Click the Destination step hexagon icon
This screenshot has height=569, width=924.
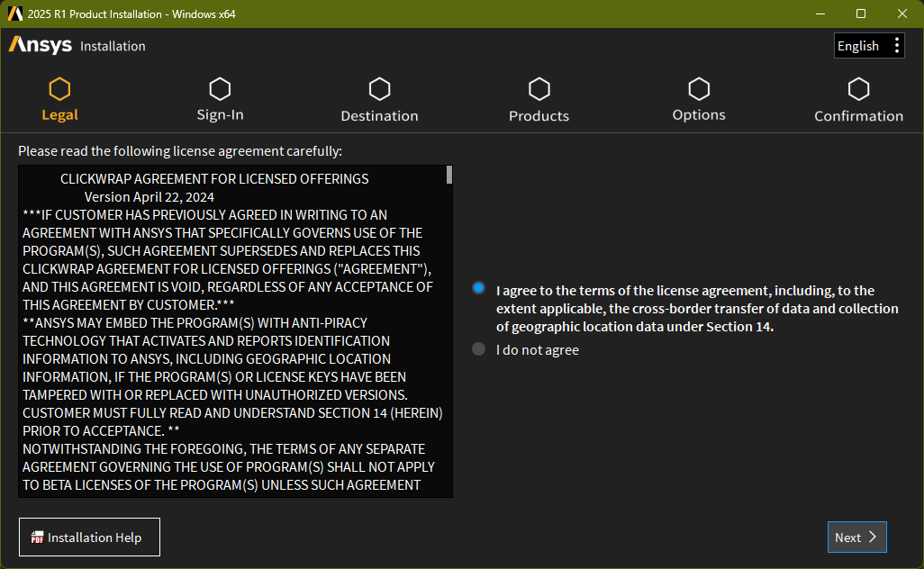[379, 89]
